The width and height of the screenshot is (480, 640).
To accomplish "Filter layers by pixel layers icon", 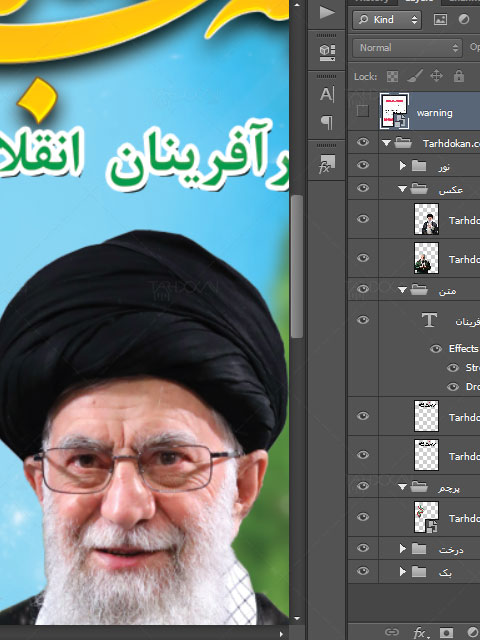I will pyautogui.click(x=440, y=20).
